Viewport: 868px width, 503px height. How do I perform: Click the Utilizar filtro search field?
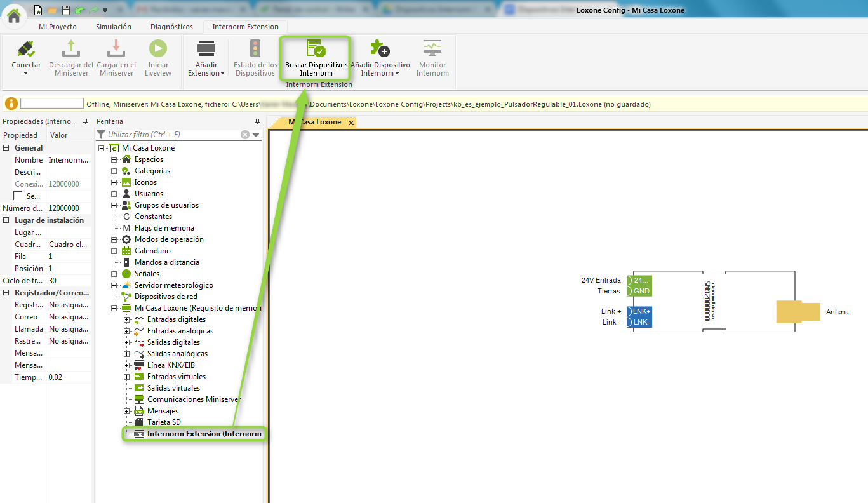pos(171,135)
